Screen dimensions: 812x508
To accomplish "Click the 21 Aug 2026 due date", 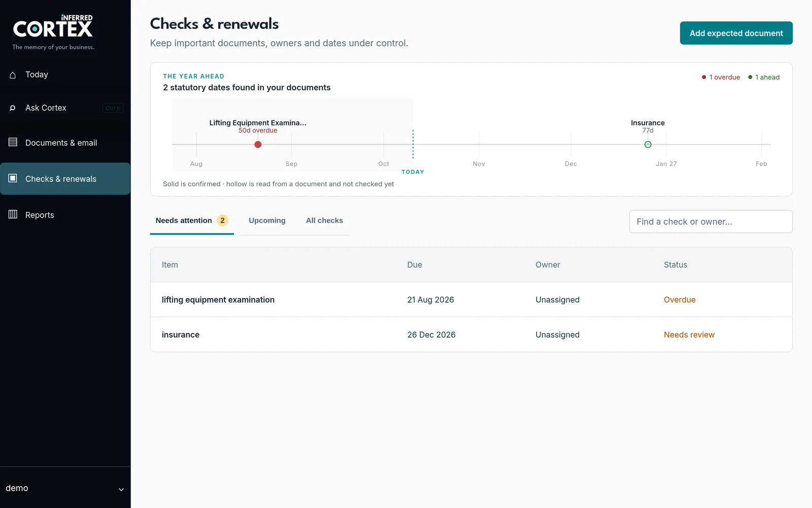I will point(430,300).
